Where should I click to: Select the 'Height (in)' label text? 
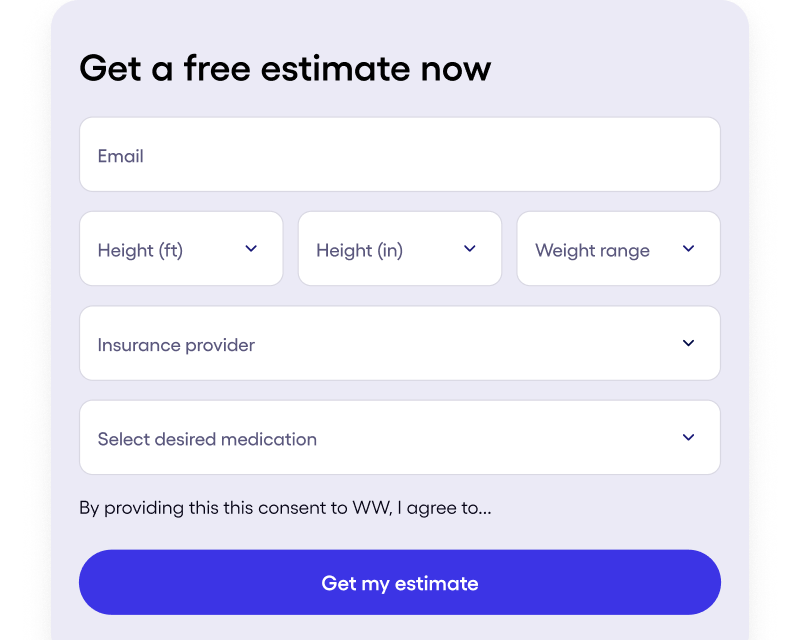pyautogui.click(x=359, y=250)
